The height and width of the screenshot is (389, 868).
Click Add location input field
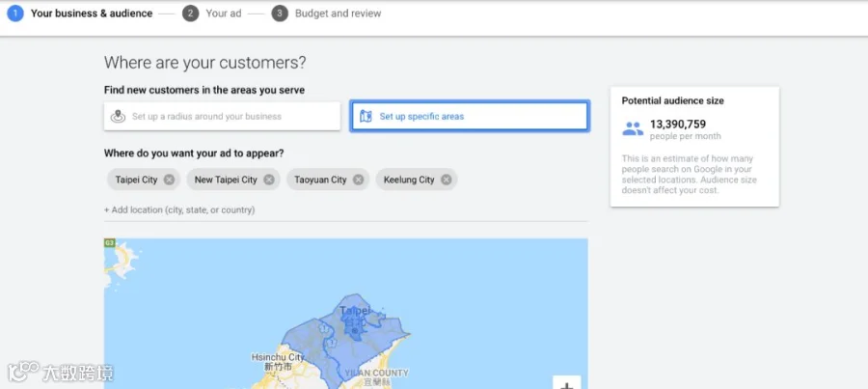tap(346, 210)
